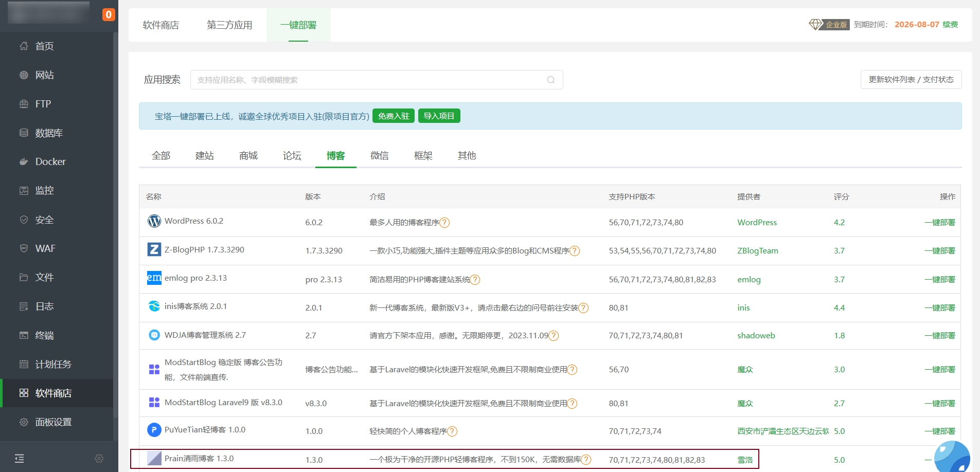Click the 免费入驻 button
Image resolution: width=980 pixels, height=472 pixels.
394,116
